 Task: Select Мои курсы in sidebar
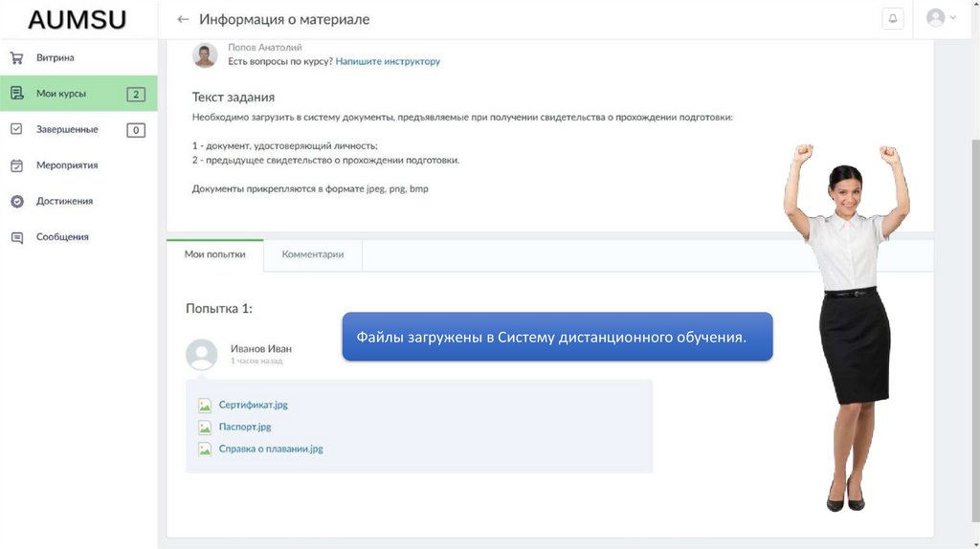click(61, 94)
